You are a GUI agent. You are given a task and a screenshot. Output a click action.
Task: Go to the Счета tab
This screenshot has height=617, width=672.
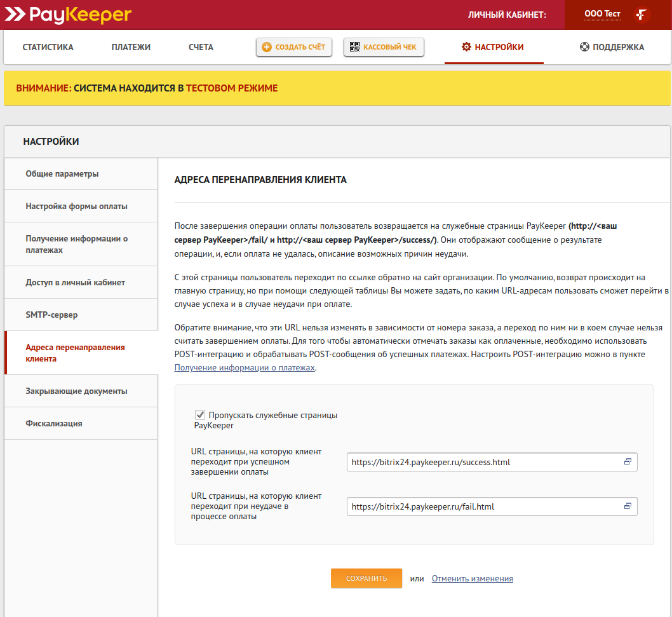point(201,47)
